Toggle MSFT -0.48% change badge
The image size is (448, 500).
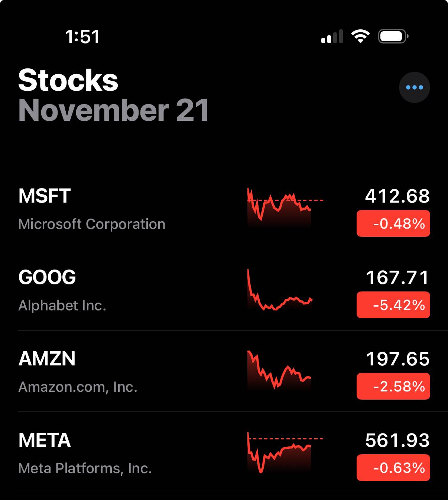pyautogui.click(x=393, y=223)
